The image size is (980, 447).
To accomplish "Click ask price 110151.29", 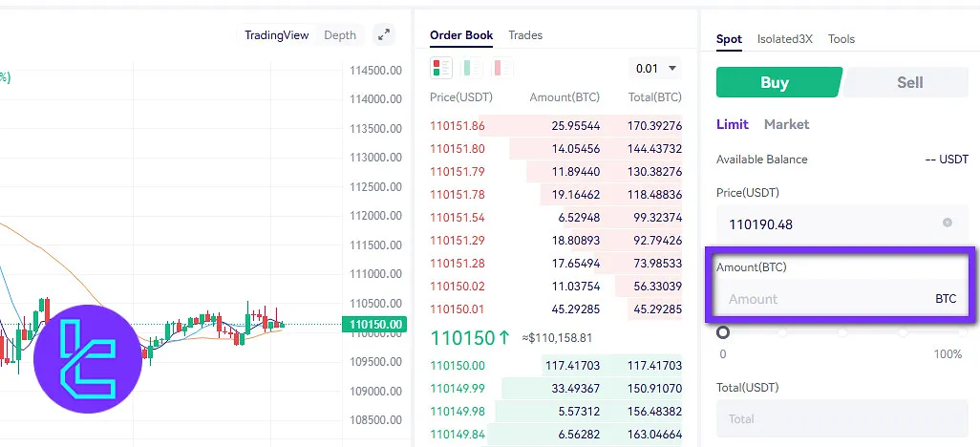I will tap(458, 240).
